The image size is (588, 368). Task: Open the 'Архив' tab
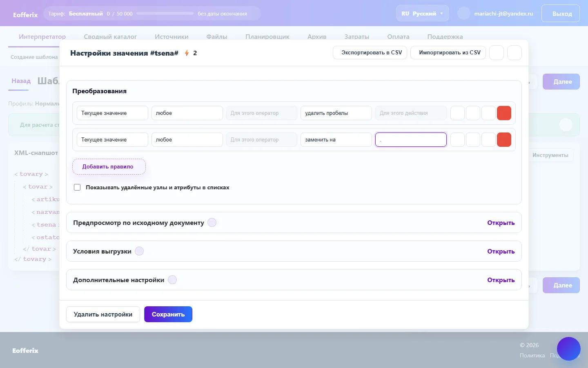coord(317,37)
